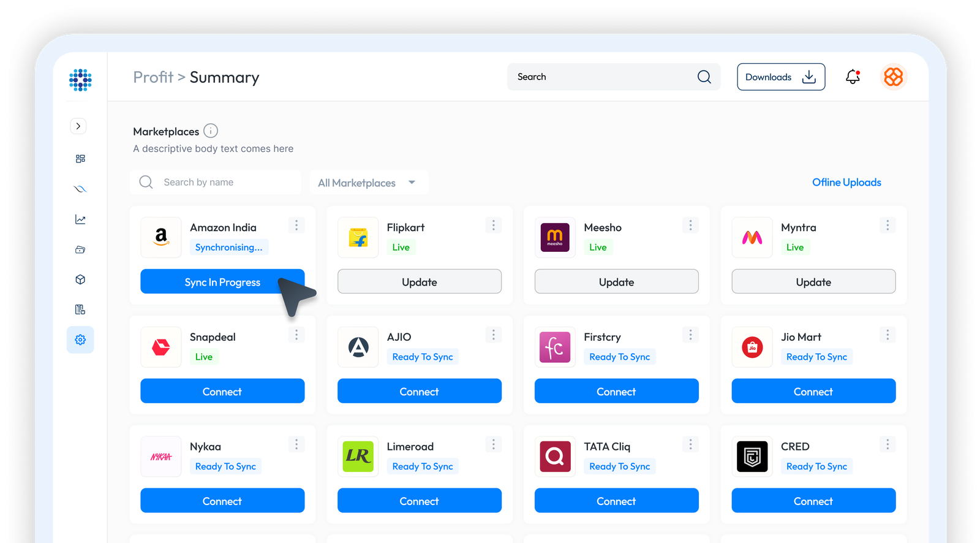
Task: Update the Flipkart marketplace
Action: pyautogui.click(x=420, y=282)
